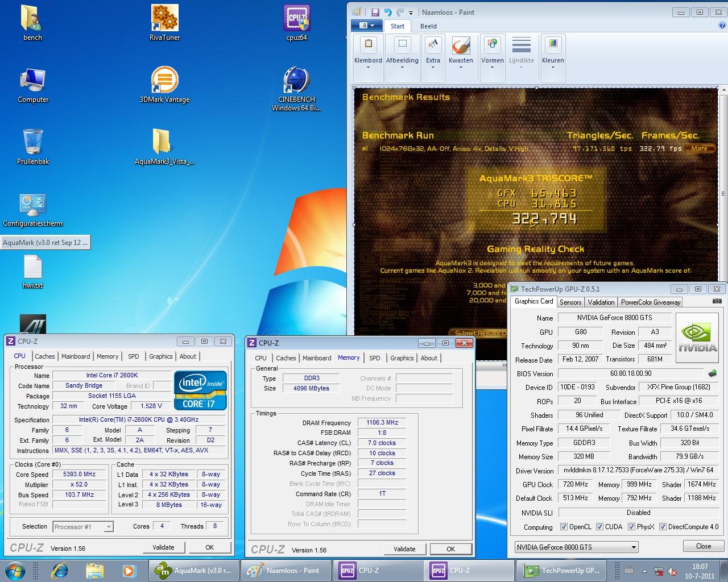Viewport: 728px width, 582px height.
Task: Click the Windows Start orb
Action: (x=15, y=570)
